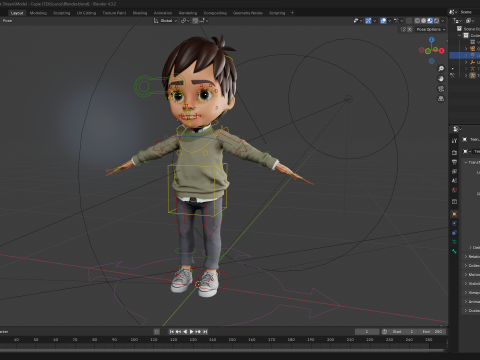
Task: Click the Start frame field
Action: coord(403,332)
